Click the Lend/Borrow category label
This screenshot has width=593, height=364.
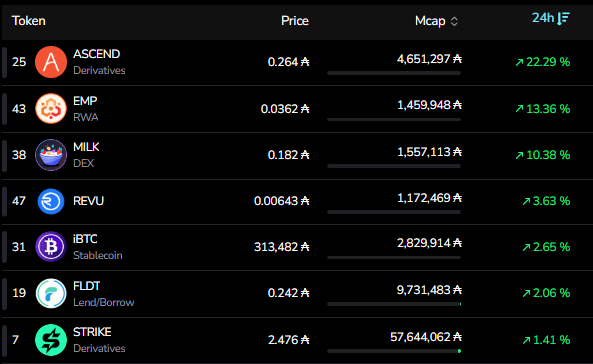tap(104, 302)
